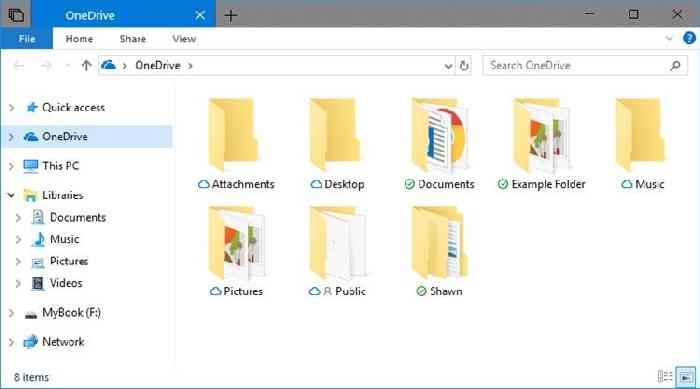Switch to the Share ribbon tab

(133, 39)
